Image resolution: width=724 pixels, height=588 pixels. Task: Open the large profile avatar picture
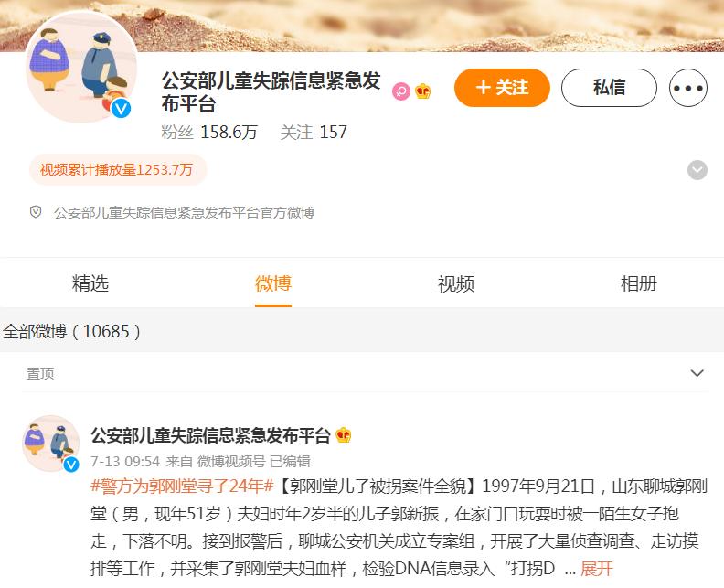tap(81, 68)
